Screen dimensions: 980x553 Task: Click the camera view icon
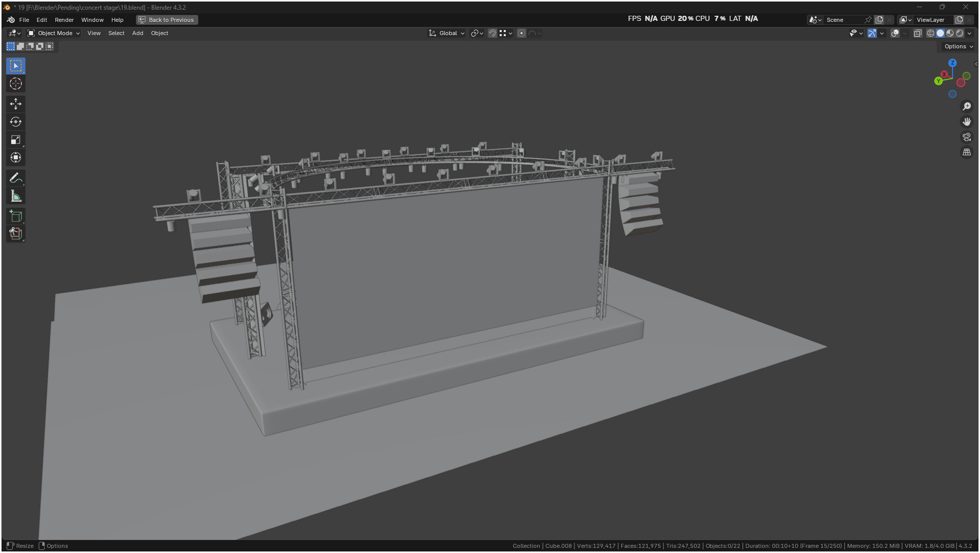coord(966,137)
